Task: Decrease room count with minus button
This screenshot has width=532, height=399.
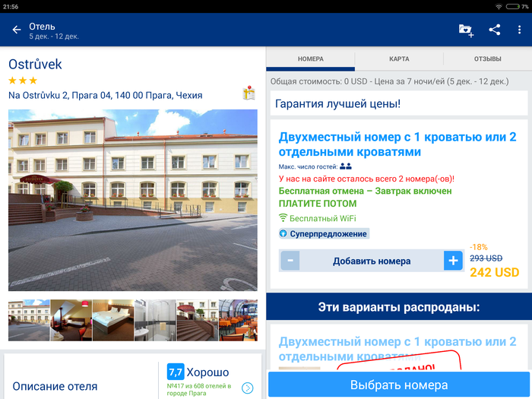Action: click(290, 261)
